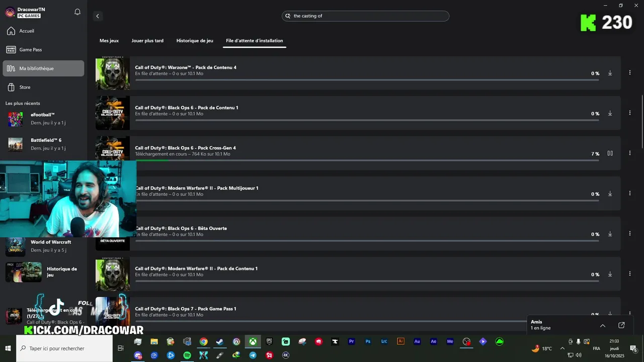Open Adobe Audition from the taskbar
This screenshot has height=362, width=644.
click(417, 342)
